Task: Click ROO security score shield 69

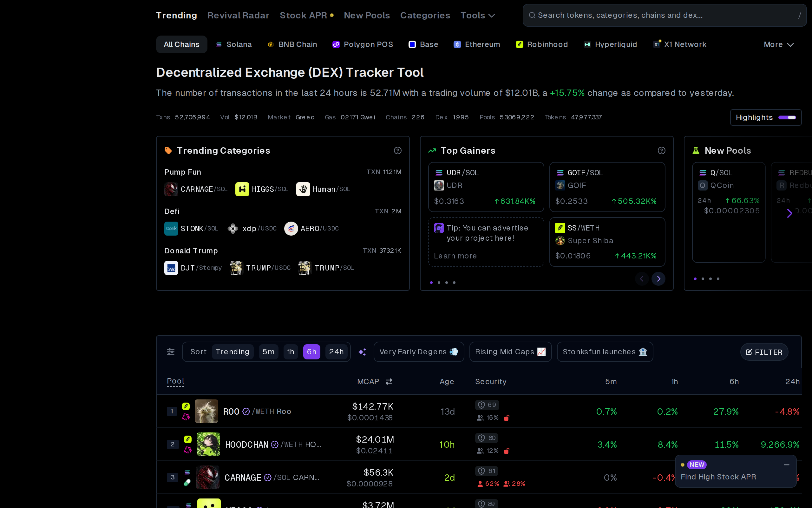Action: pyautogui.click(x=487, y=405)
